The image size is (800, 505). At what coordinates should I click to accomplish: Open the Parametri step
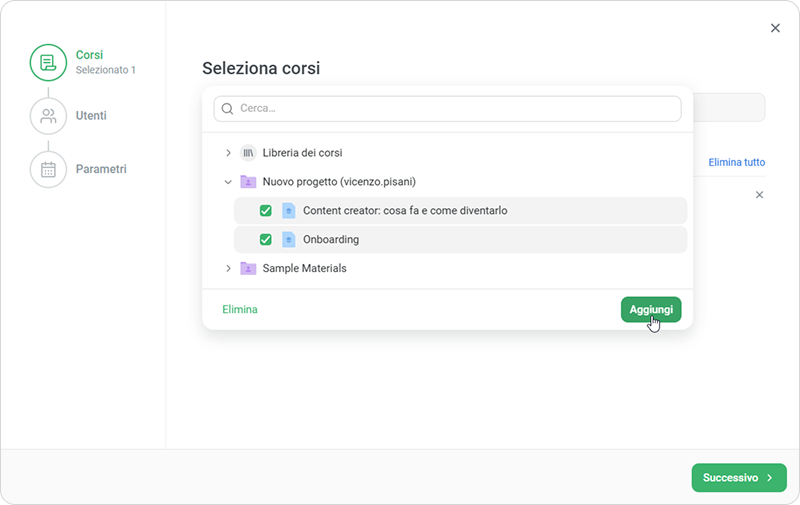point(101,169)
